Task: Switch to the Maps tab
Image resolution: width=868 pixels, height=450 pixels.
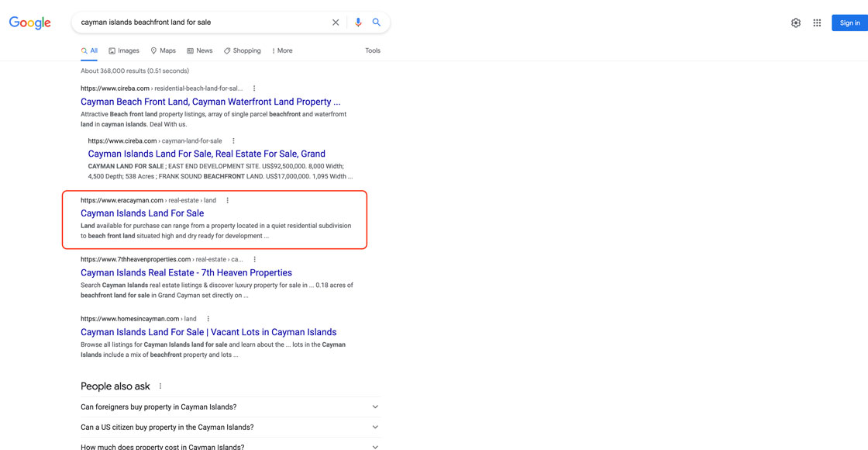Action: tap(164, 50)
